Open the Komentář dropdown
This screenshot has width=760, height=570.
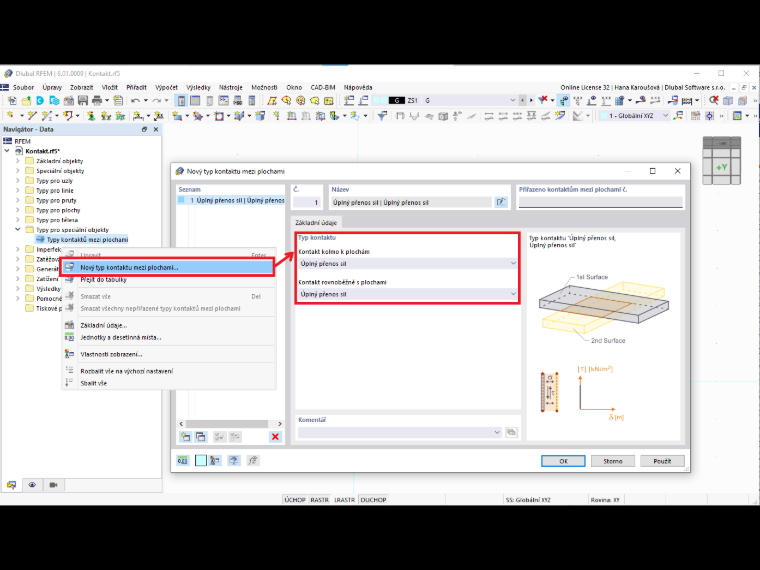tap(400, 432)
